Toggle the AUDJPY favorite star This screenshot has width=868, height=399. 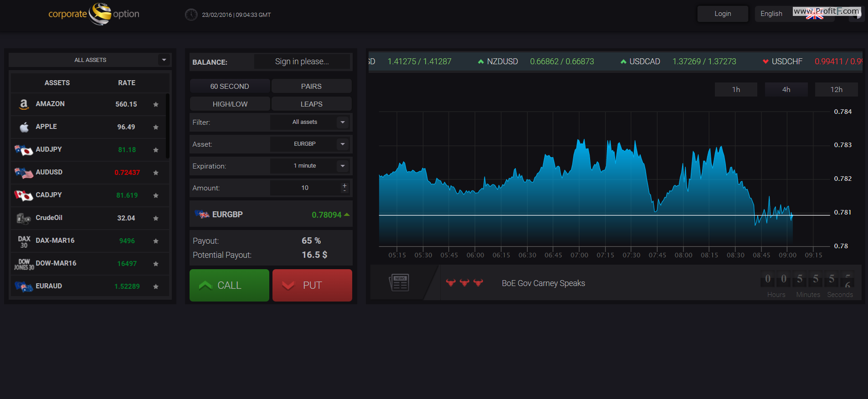156,150
